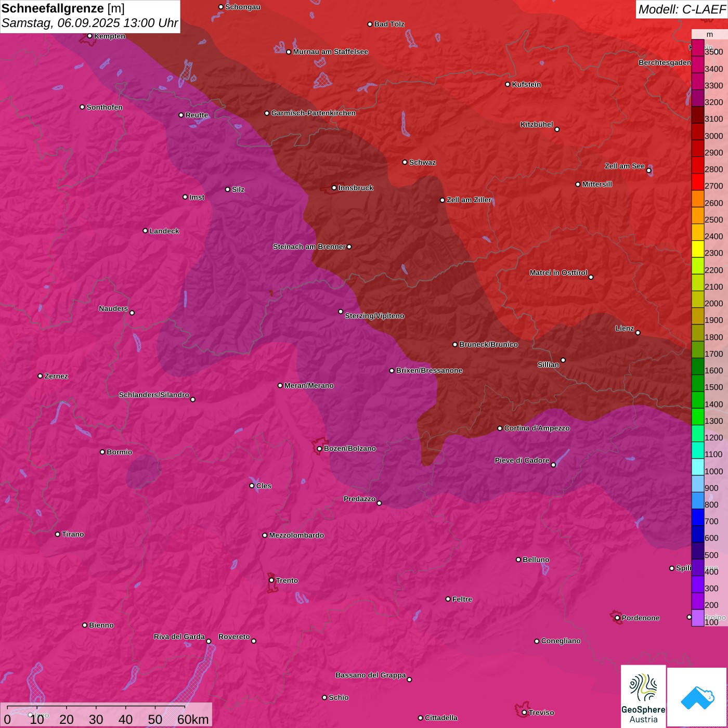Screen dimensions: 728x728
Task: Click the Cles label
Action: tap(264, 486)
